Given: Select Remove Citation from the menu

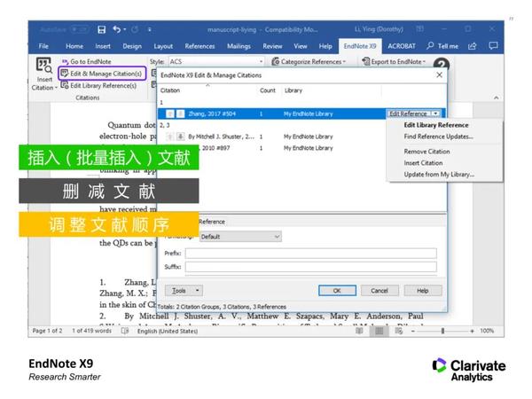Looking at the screenshot, I should coord(426,152).
